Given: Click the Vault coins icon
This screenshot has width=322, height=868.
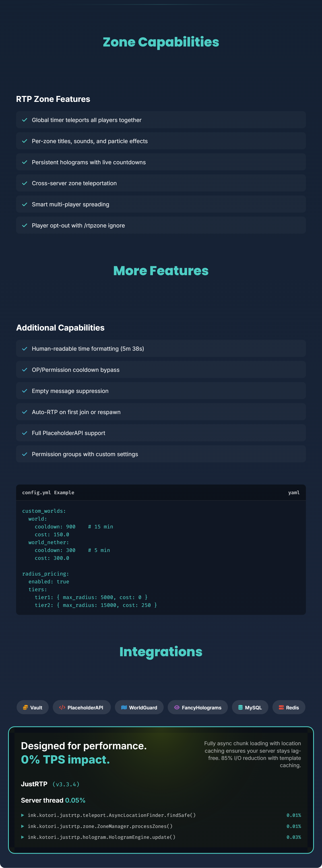Looking at the screenshot, I should (25, 707).
